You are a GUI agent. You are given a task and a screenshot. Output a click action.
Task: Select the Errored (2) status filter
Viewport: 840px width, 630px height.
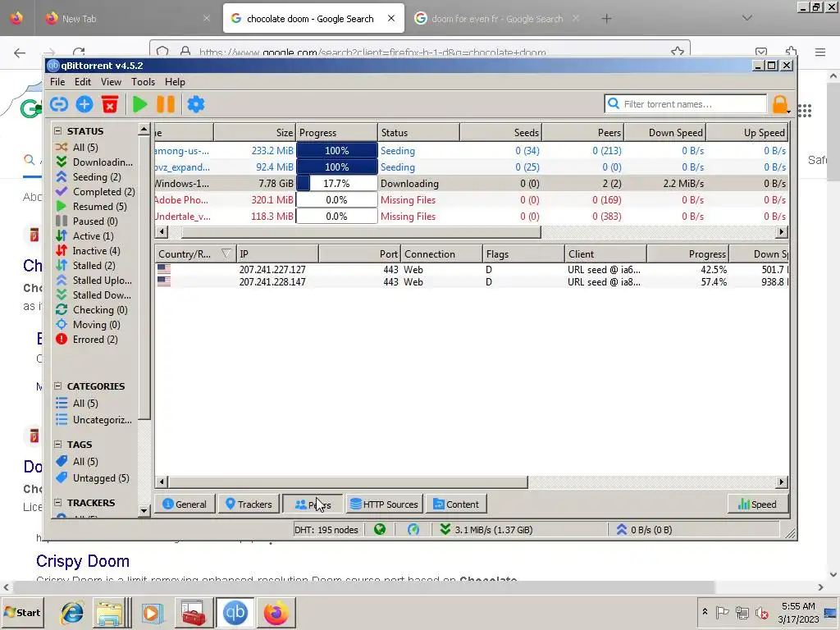point(87,339)
